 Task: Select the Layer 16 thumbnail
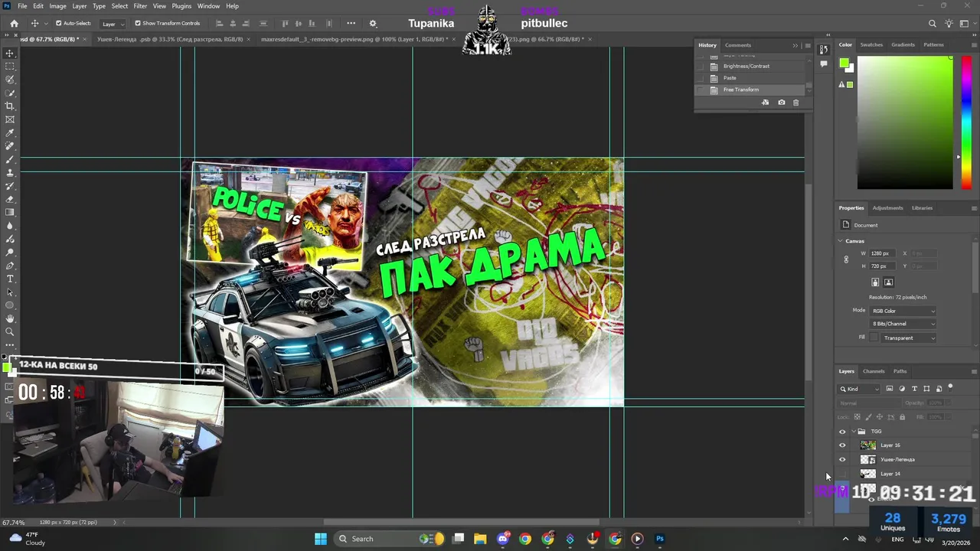[867, 445]
